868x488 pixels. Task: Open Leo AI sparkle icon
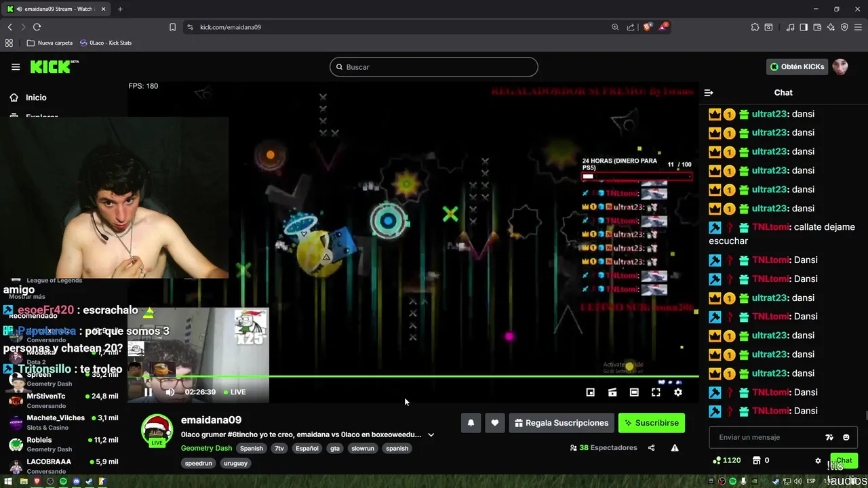(831, 27)
